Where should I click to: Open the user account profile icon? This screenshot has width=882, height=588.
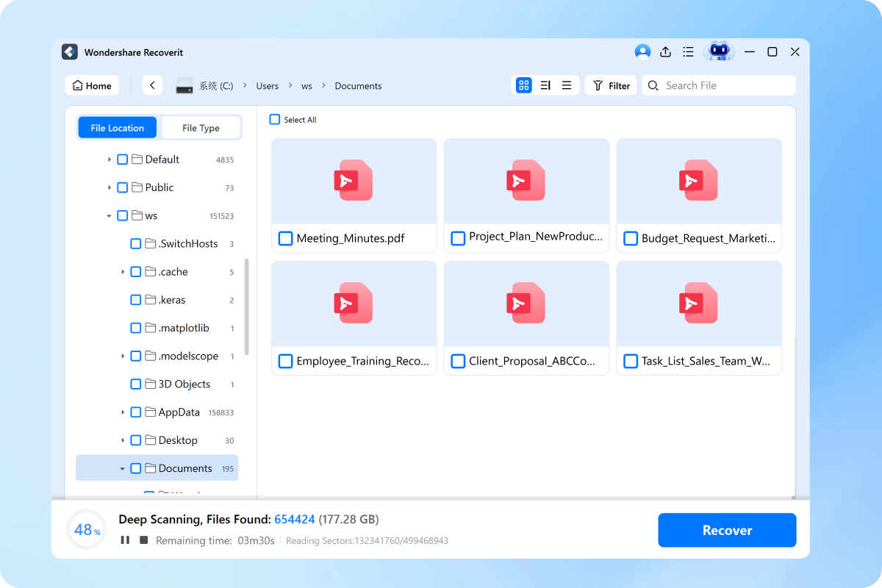pyautogui.click(x=642, y=51)
